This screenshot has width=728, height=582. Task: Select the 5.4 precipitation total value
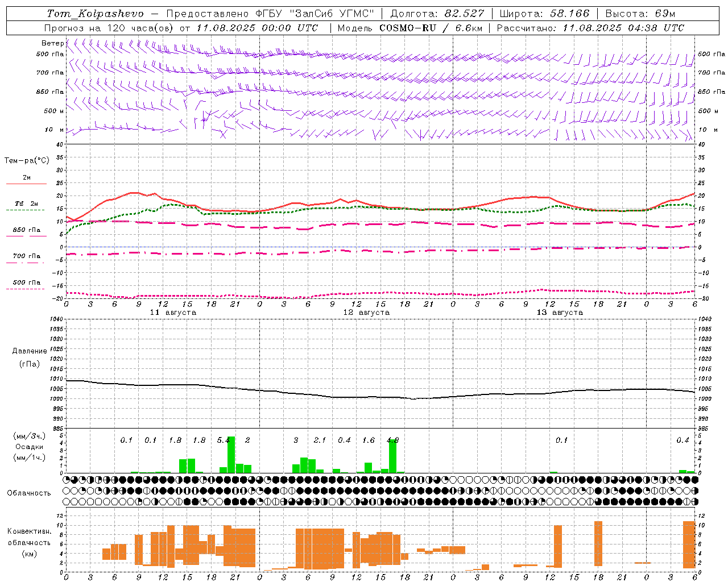(224, 440)
